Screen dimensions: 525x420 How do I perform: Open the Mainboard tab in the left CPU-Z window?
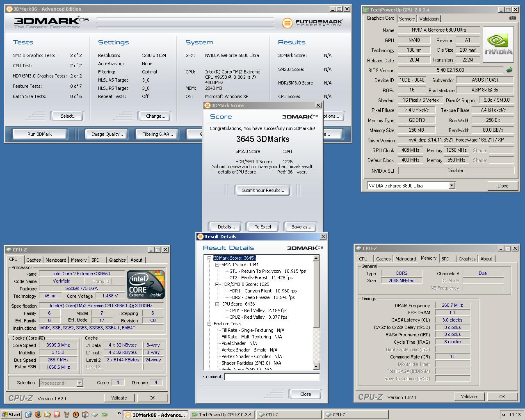click(56, 260)
